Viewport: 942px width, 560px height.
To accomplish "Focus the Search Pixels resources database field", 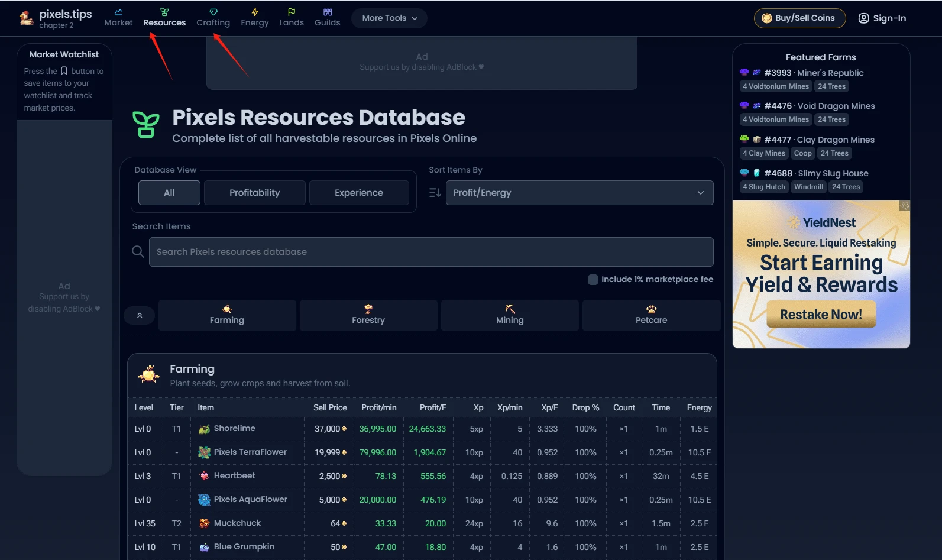I will coord(430,252).
